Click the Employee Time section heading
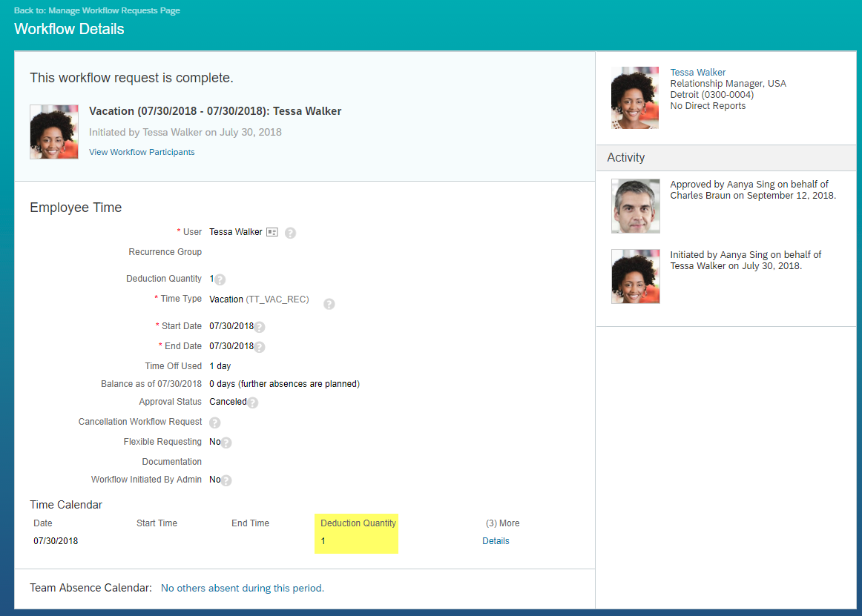 point(76,208)
